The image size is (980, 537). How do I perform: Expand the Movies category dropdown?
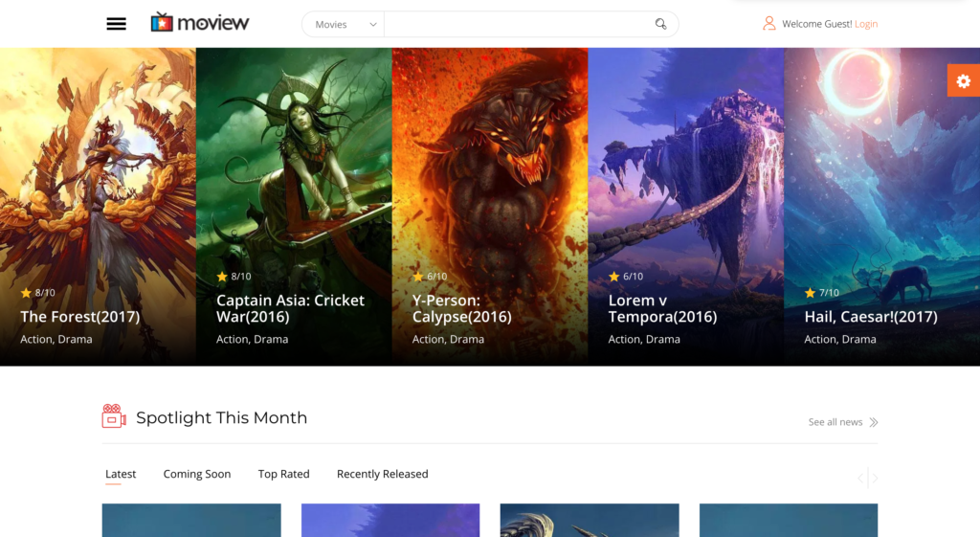[x=344, y=25]
